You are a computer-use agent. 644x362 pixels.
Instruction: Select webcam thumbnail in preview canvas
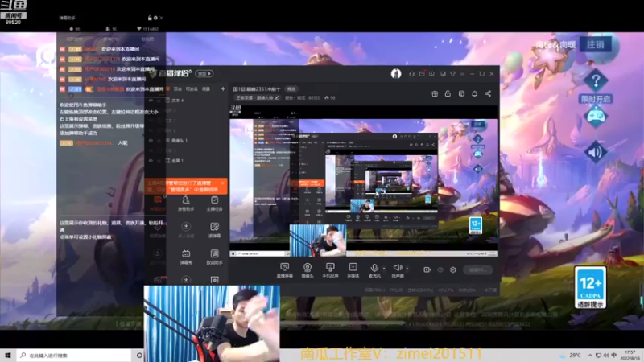pyautogui.click(x=318, y=240)
